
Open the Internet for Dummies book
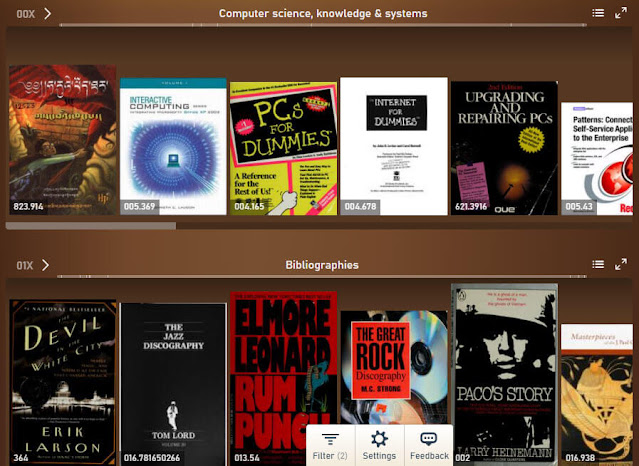click(394, 146)
